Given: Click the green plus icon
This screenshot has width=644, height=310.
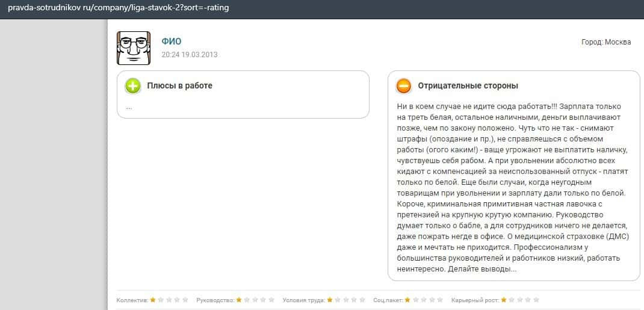Looking at the screenshot, I should (x=133, y=86).
